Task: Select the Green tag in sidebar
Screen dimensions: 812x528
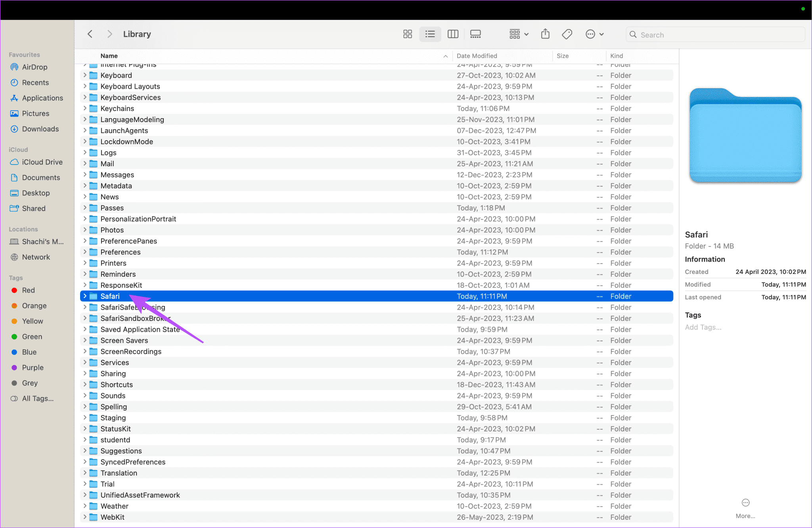Action: click(x=31, y=336)
